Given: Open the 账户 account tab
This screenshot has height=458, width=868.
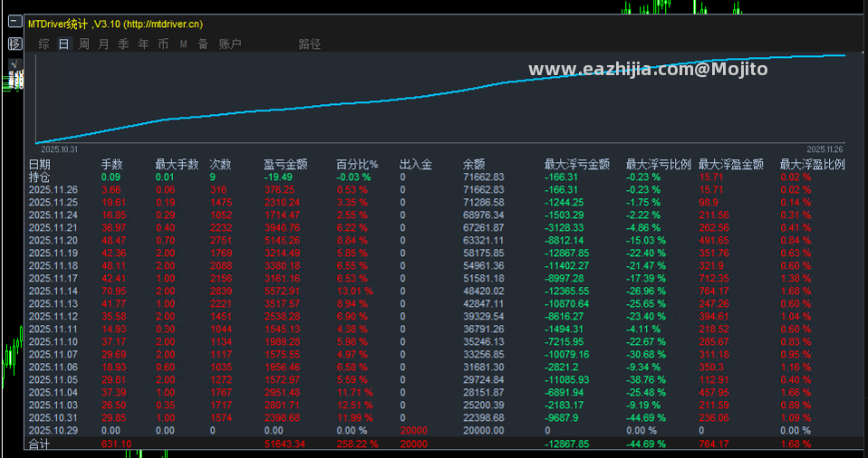Looking at the screenshot, I should click(x=230, y=44).
